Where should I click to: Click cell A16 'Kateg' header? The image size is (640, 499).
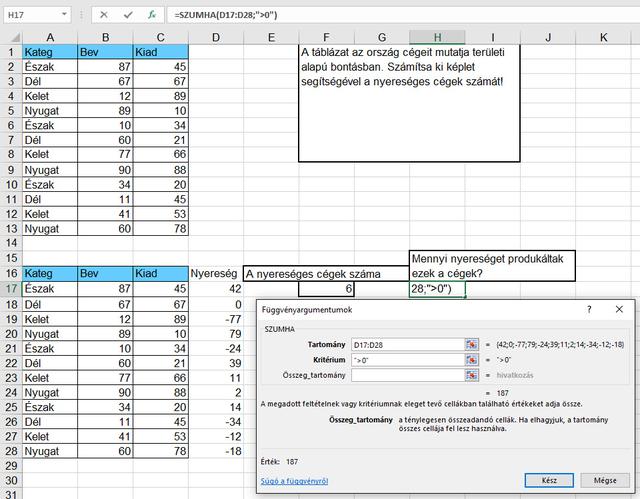[50, 273]
